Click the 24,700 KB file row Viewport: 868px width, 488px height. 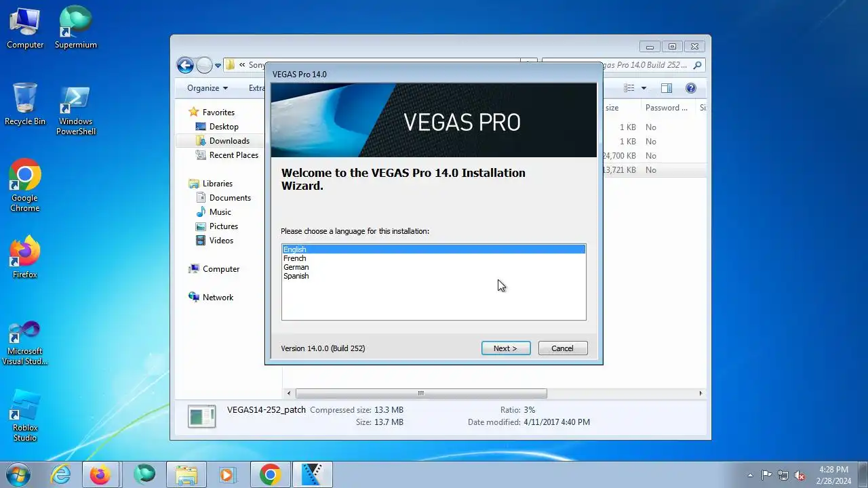point(654,156)
